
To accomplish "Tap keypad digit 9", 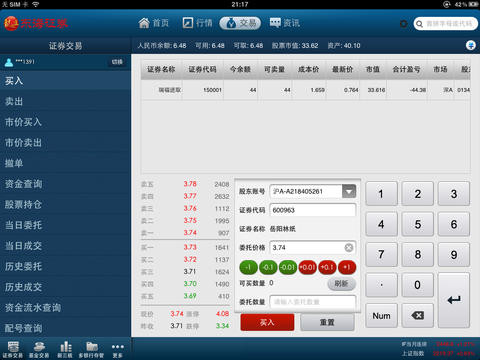I will (454, 255).
